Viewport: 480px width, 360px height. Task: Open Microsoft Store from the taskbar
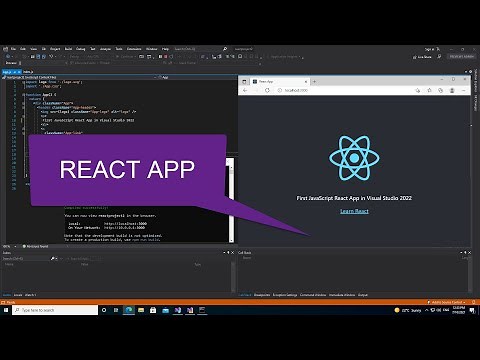click(x=153, y=310)
